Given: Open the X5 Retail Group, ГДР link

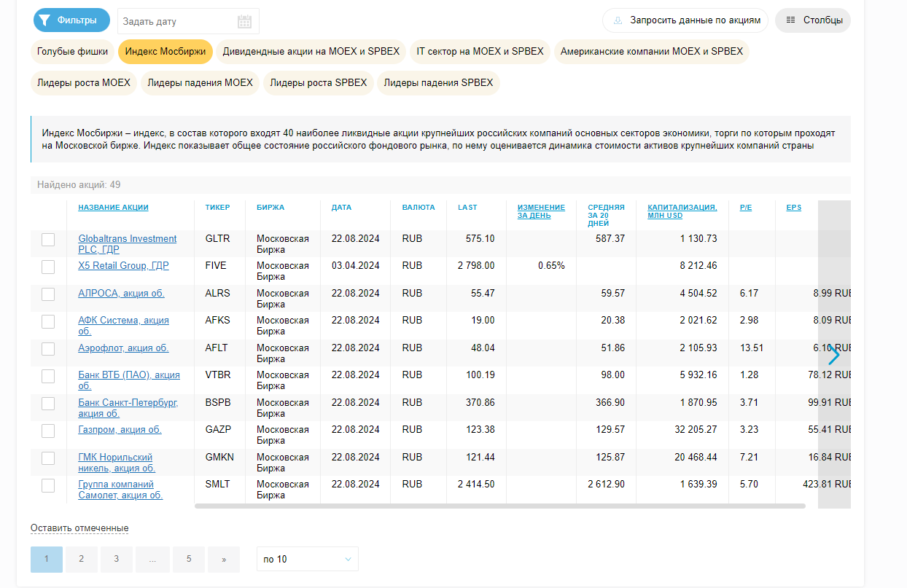Looking at the screenshot, I should point(123,266).
